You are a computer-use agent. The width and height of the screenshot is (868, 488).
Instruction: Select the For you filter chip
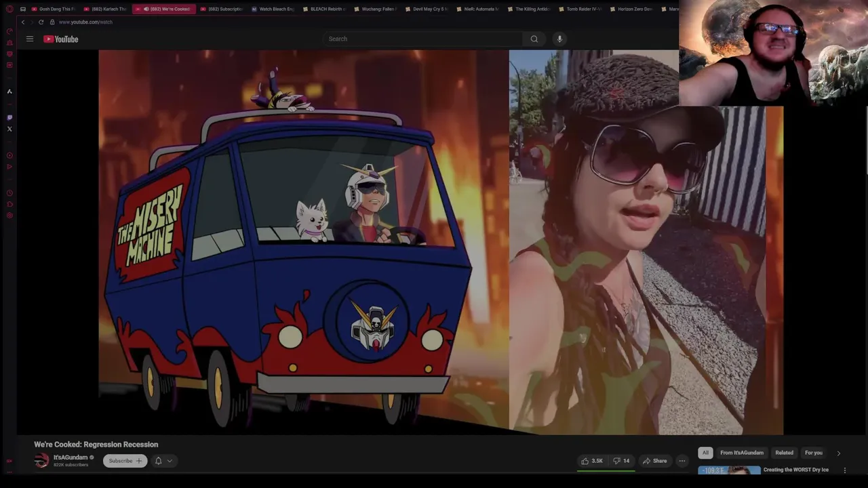[x=813, y=453]
